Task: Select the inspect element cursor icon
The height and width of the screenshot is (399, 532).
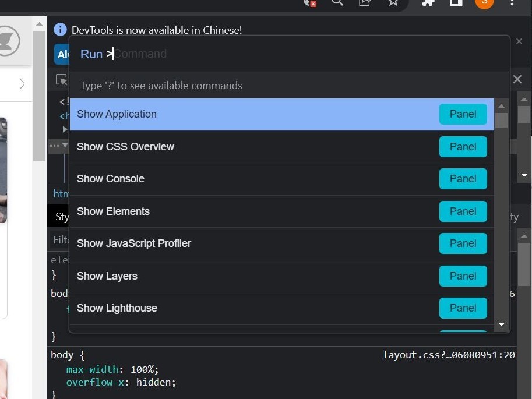Action: click(x=61, y=80)
